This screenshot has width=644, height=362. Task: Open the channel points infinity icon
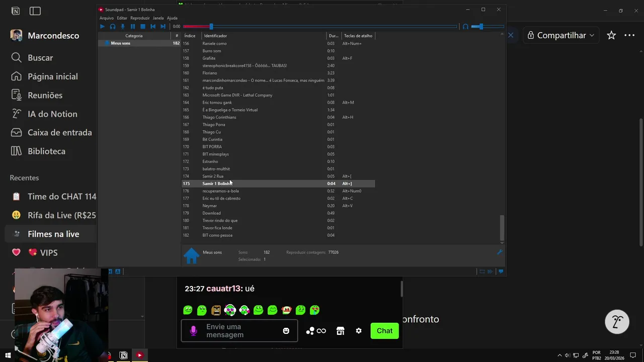click(x=316, y=331)
